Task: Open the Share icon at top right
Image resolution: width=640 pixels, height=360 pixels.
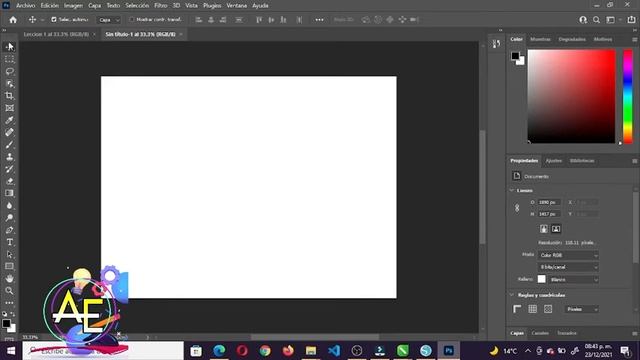Action: (x=631, y=20)
